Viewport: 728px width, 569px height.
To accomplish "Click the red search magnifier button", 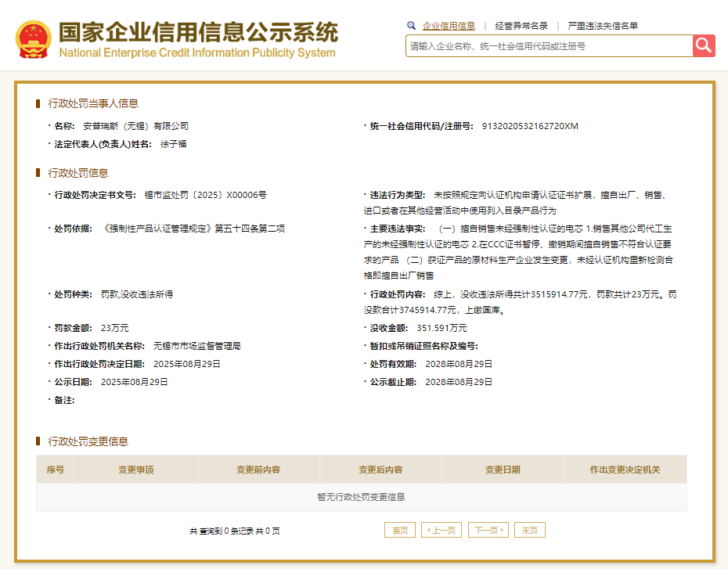I will click(x=704, y=46).
